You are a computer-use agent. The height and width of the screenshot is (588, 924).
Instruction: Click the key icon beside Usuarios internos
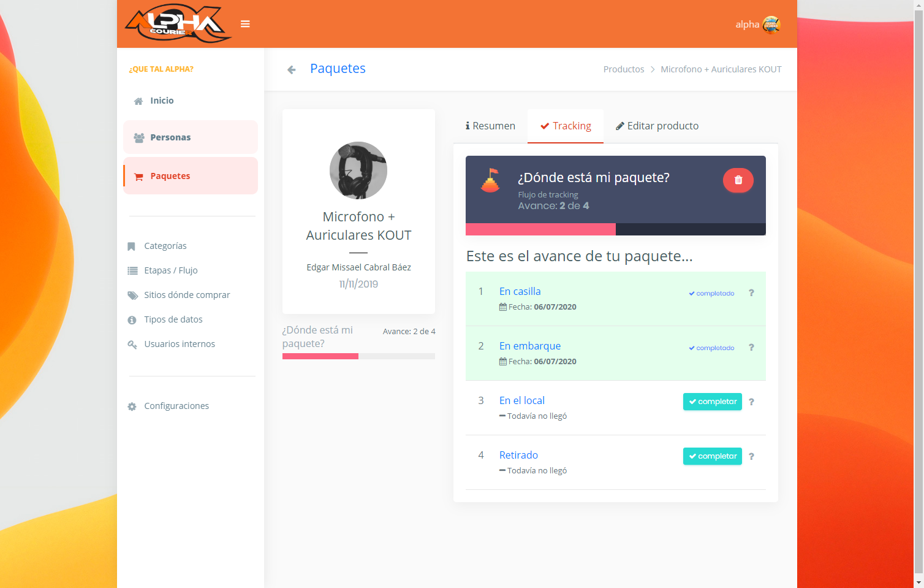coord(132,345)
